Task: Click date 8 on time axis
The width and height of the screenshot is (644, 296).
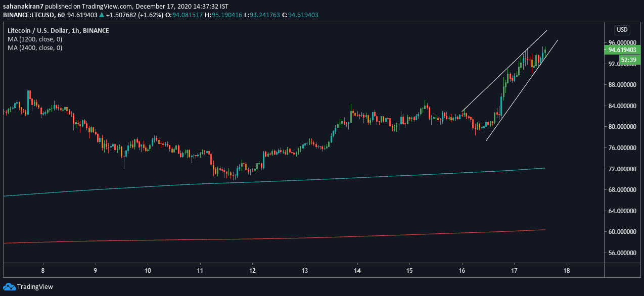Action: tap(43, 270)
